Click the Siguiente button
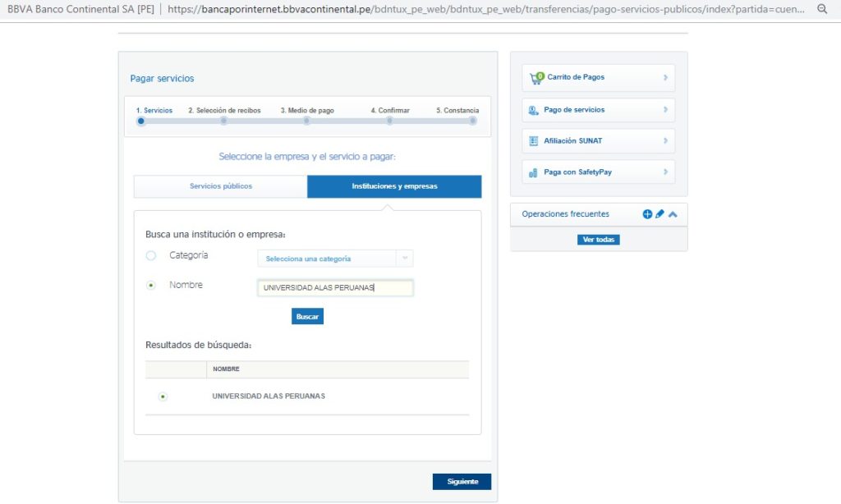 click(x=462, y=482)
